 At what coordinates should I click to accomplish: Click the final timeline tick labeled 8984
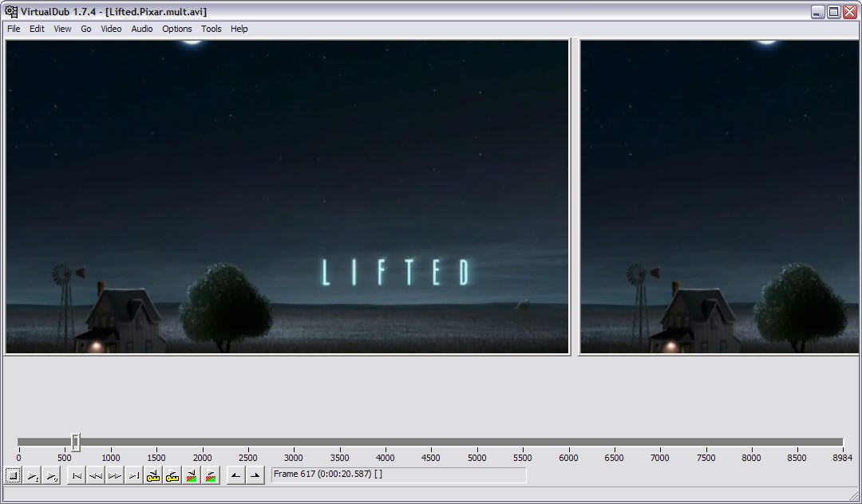coord(842,457)
